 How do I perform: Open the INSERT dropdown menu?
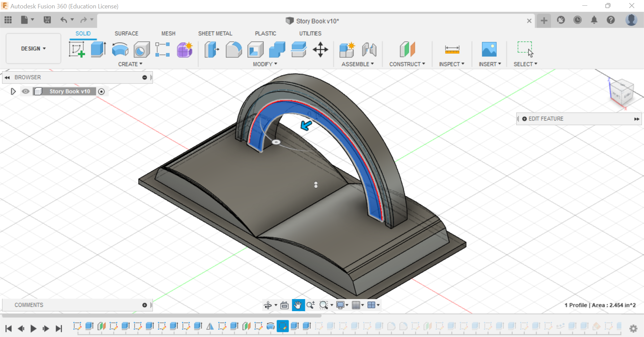[x=490, y=64]
